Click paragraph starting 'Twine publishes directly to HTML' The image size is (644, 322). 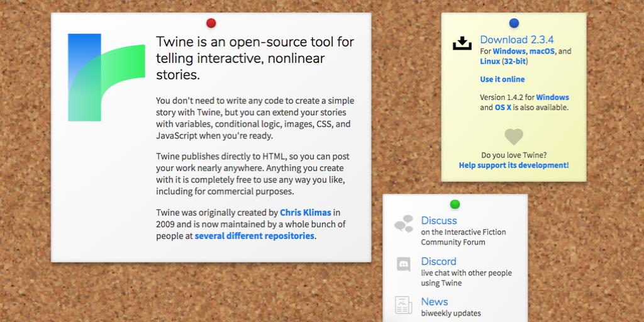pyautogui.click(x=253, y=174)
